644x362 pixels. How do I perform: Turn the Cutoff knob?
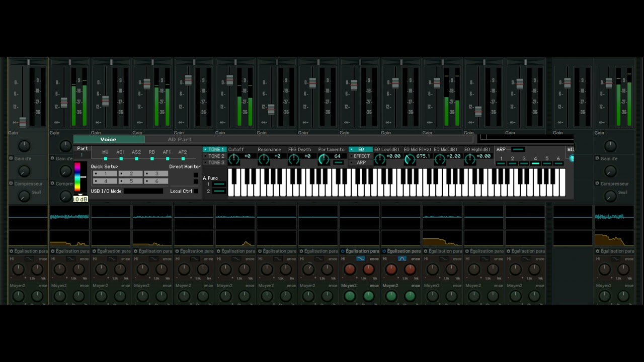click(x=234, y=159)
